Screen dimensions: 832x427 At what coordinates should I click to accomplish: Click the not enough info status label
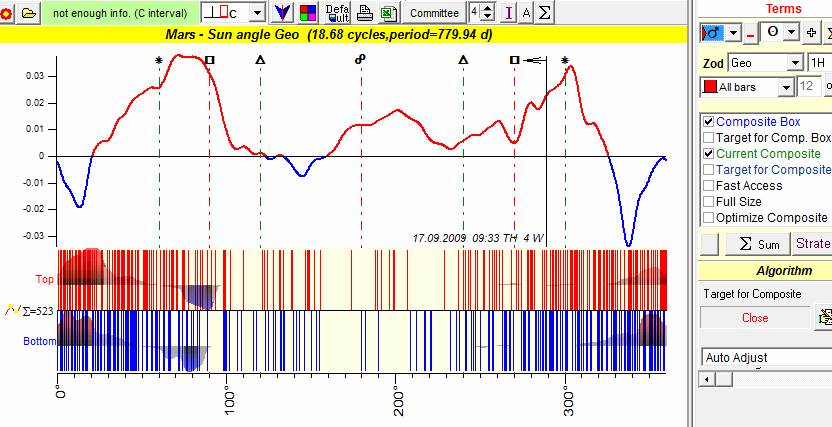click(x=120, y=13)
